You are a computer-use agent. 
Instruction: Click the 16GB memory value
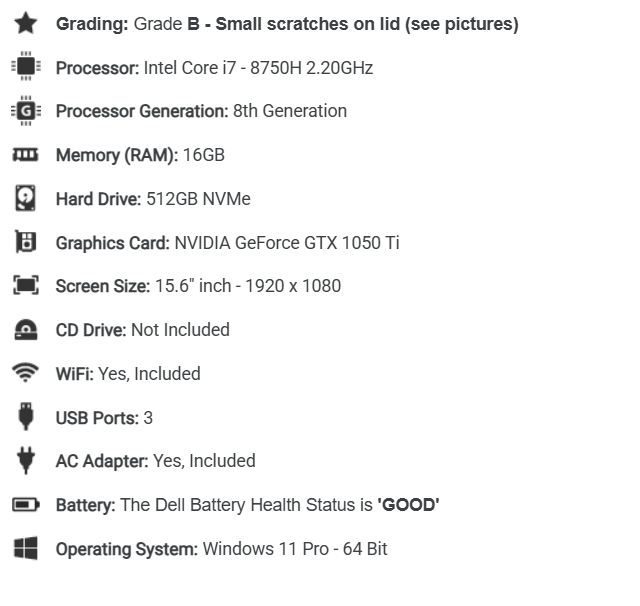[x=204, y=155]
